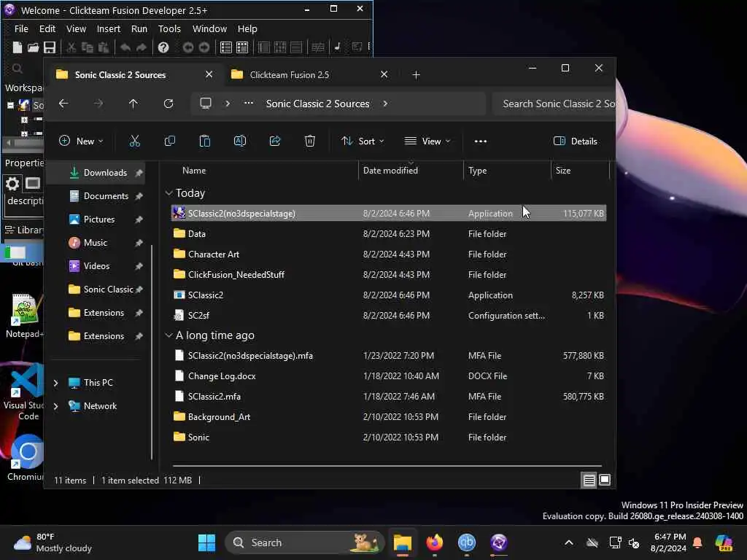Viewport: 747px width, 560px height.
Task: Open the Insert menu in Clickteam Fusion
Action: 109,28
